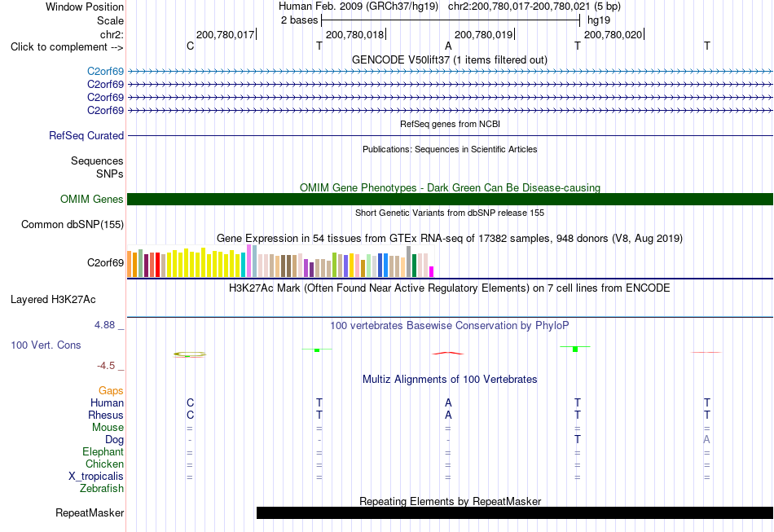Click the A base in the complement row

(x=448, y=46)
